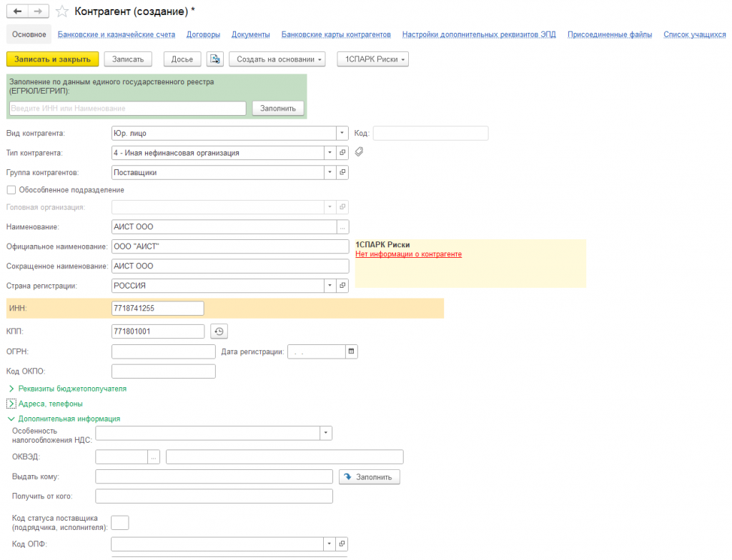
Task: Open the Код ОПФ dropdown arrow
Action: [330, 544]
